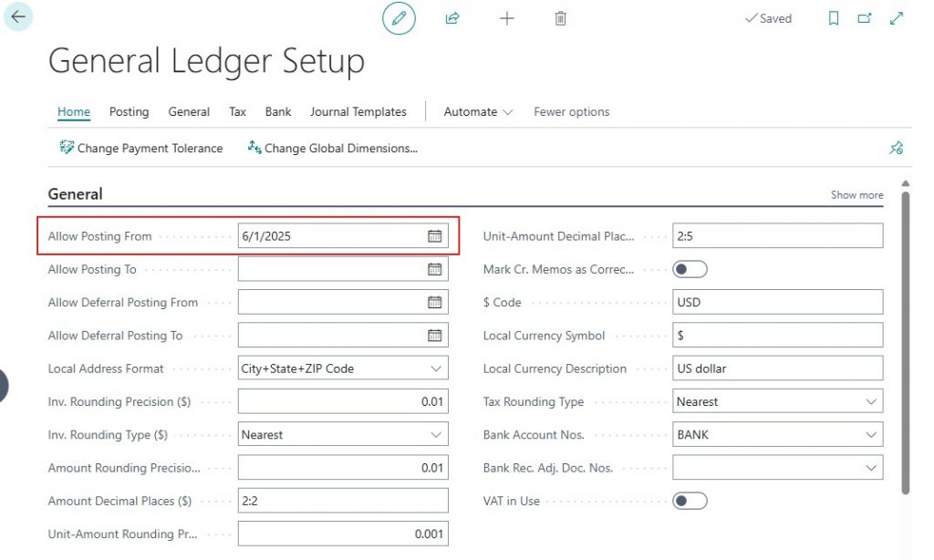Open calendar for Allow Posting To
The height and width of the screenshot is (560, 934).
[435, 269]
